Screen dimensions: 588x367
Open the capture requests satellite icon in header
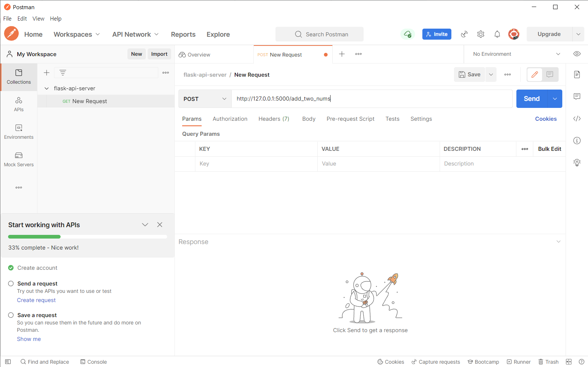point(464,34)
